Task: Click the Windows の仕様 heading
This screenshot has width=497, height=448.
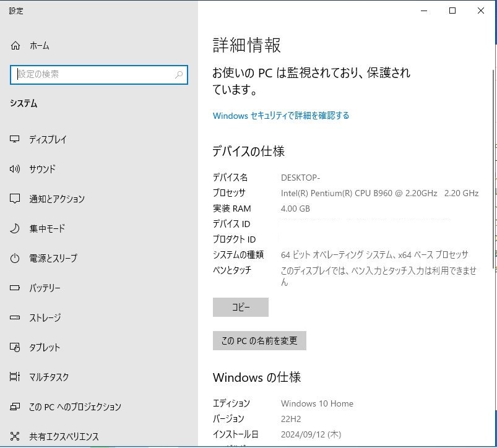Action: [x=257, y=377]
